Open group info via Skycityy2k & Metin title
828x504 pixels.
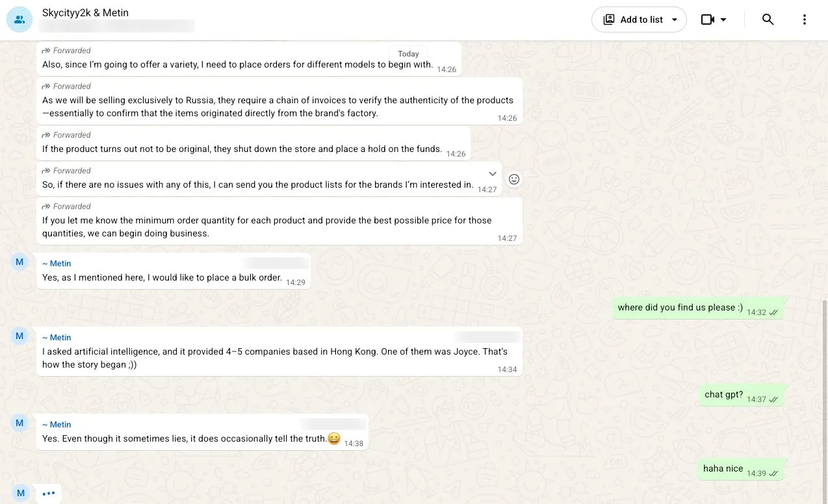pyautogui.click(x=85, y=13)
